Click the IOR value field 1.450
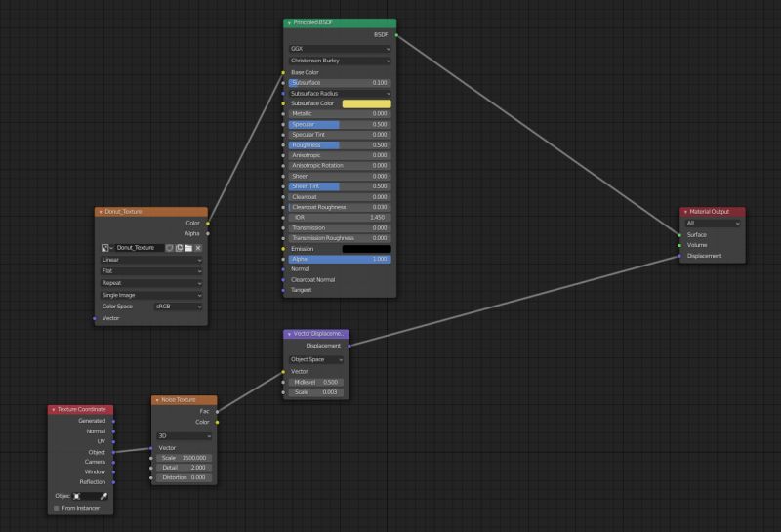 click(340, 218)
